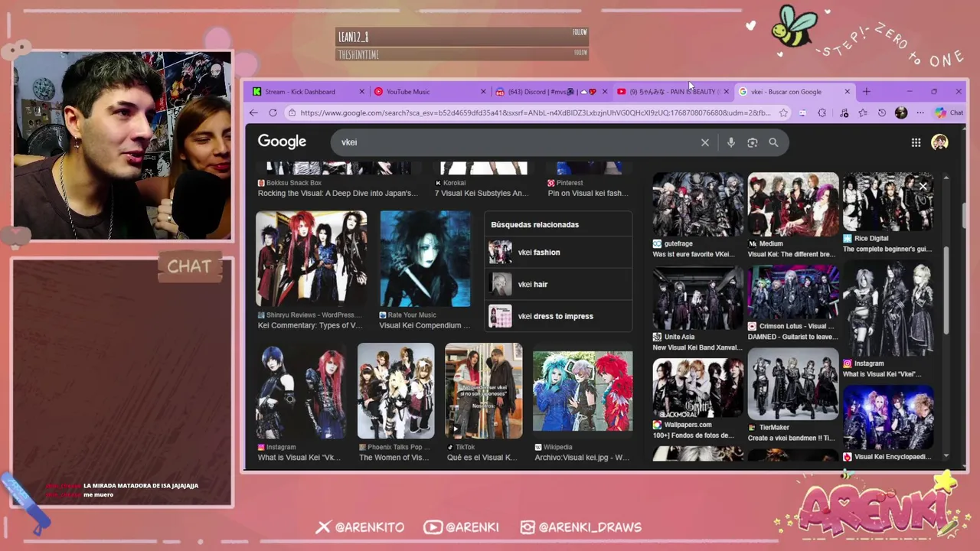This screenshot has width=980, height=551.
Task: Open the Unite Asia New Visual Kei Band image
Action: point(697,298)
